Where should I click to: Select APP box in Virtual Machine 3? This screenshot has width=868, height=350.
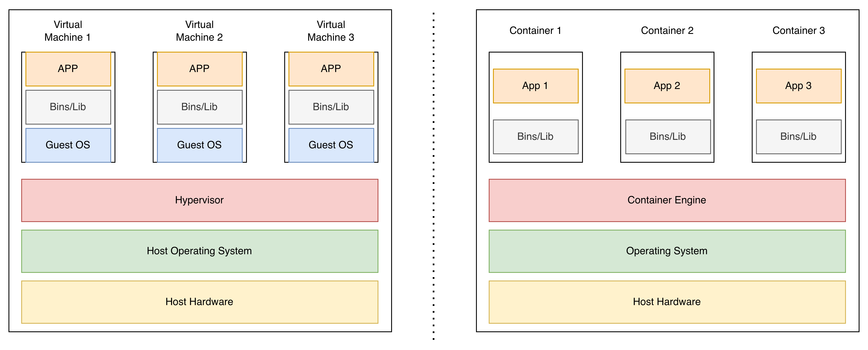click(331, 69)
